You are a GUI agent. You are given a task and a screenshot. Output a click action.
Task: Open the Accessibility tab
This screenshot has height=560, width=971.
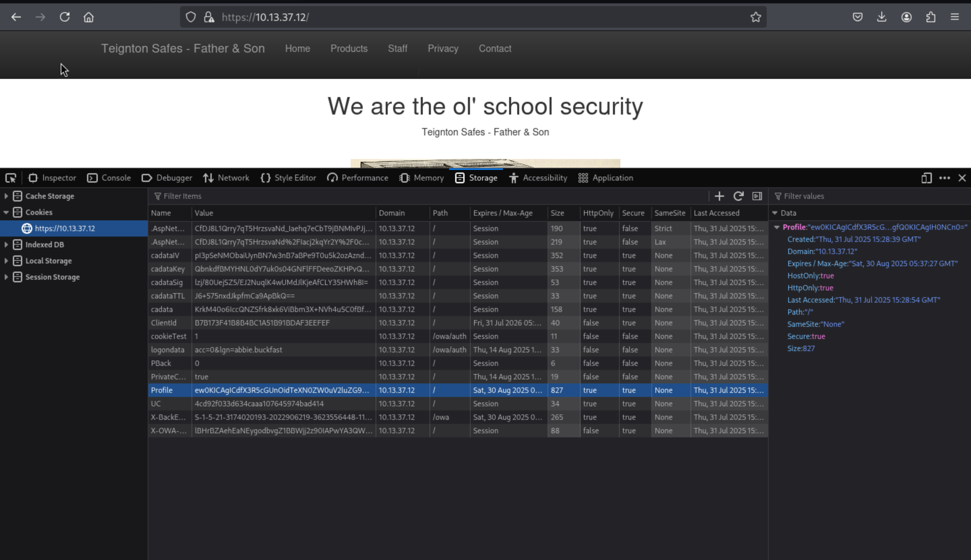click(x=538, y=178)
